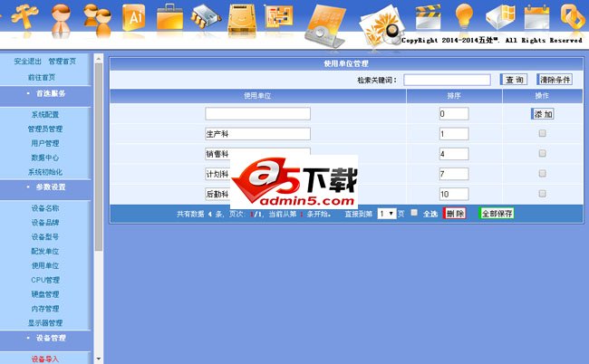The width and height of the screenshot is (589, 364).
Task: Click the 查询 search button
Action: click(x=514, y=80)
